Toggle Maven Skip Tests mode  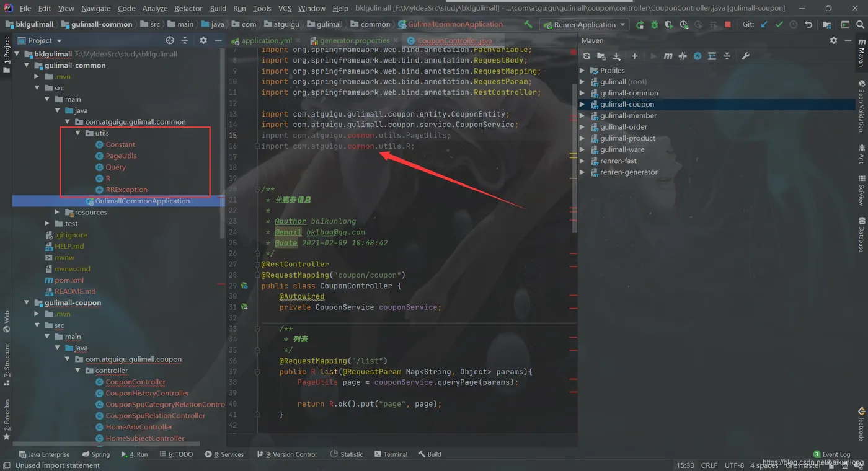pos(697,56)
